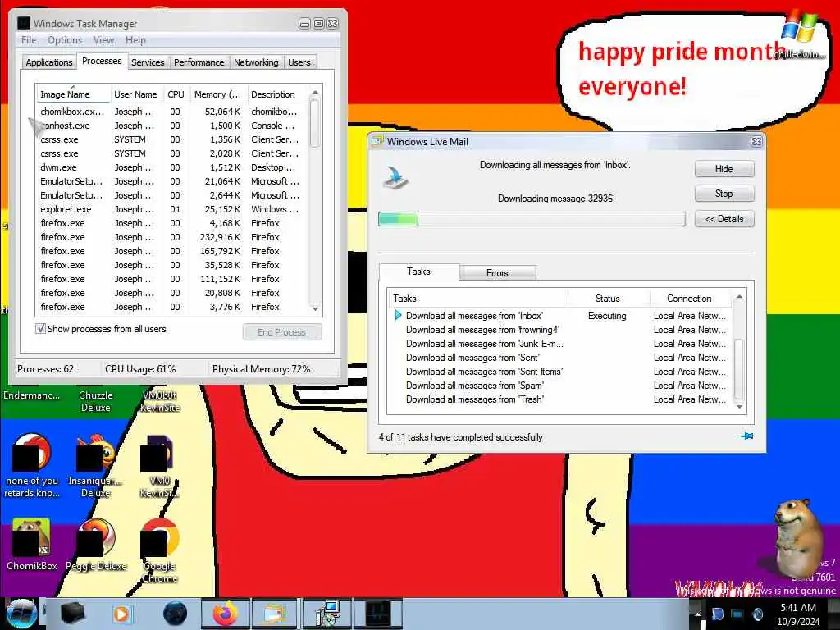Viewport: 840px width, 630px height.
Task: Select the Chuzzle Deluxe desktop shortcut
Action: tap(95, 400)
